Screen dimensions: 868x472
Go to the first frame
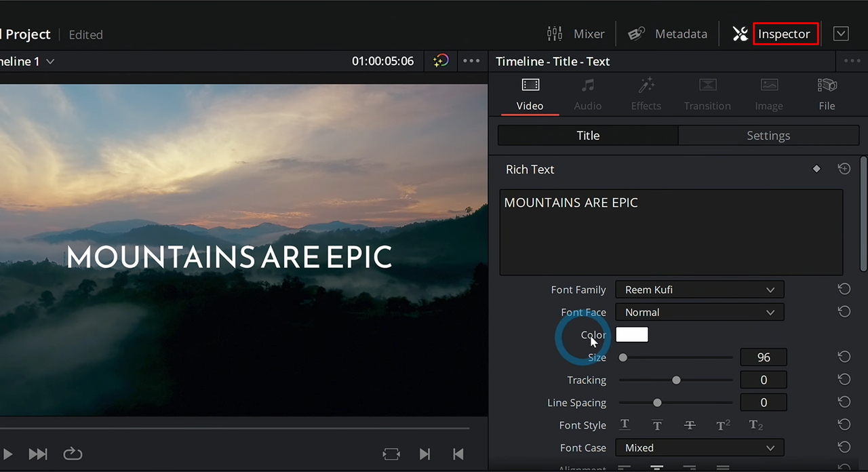458,454
